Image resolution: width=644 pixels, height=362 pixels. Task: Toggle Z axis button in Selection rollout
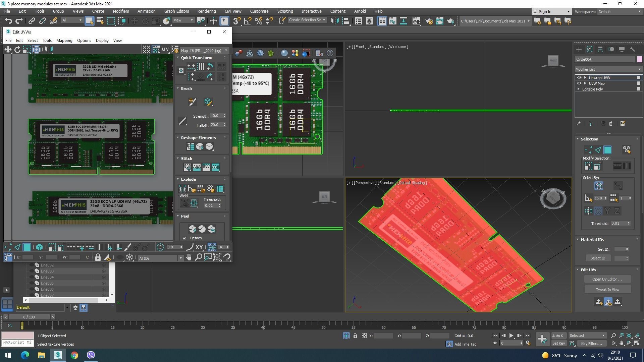pyautogui.click(x=617, y=211)
